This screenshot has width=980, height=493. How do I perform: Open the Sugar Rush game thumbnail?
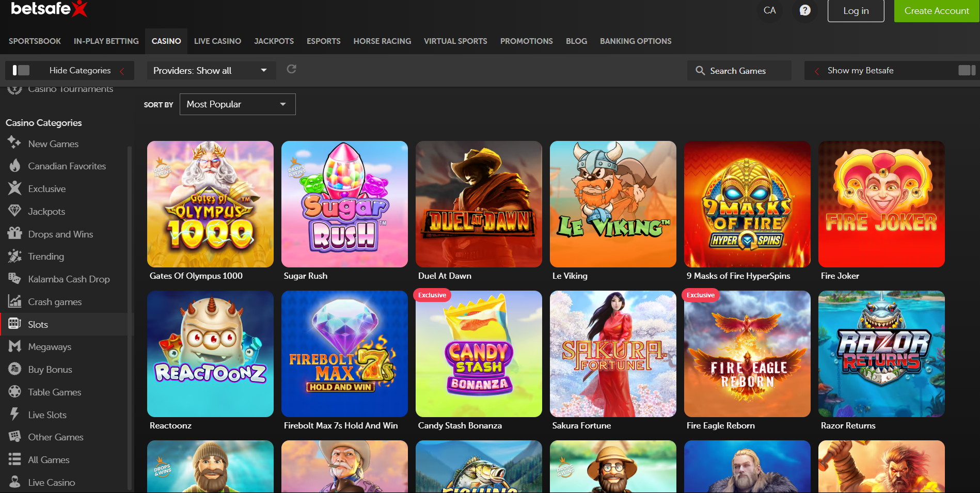click(x=344, y=204)
